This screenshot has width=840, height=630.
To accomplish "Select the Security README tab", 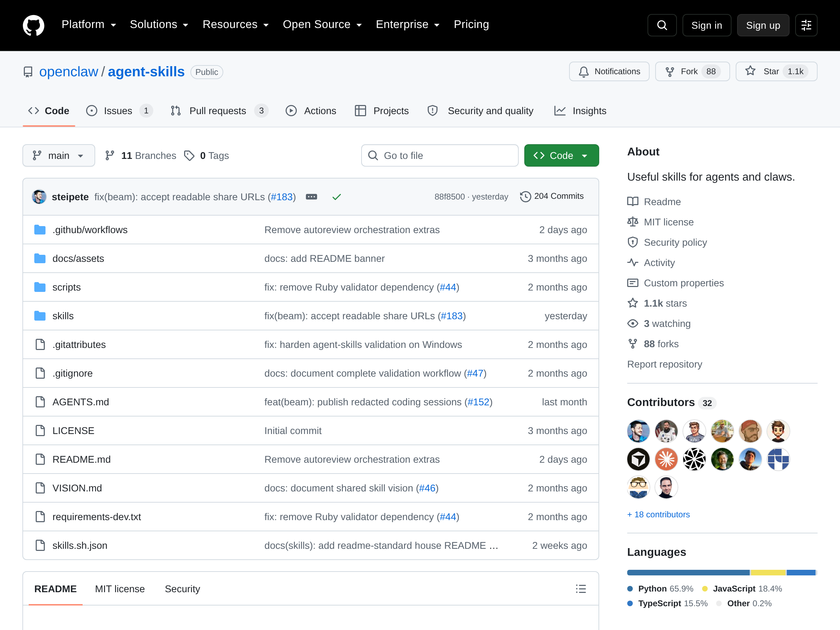I will (182, 589).
